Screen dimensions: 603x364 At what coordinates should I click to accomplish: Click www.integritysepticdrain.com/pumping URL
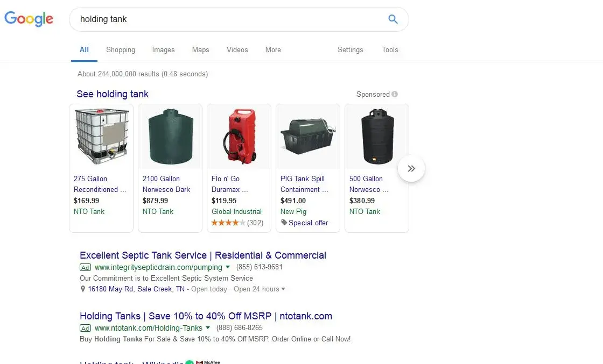tap(158, 267)
